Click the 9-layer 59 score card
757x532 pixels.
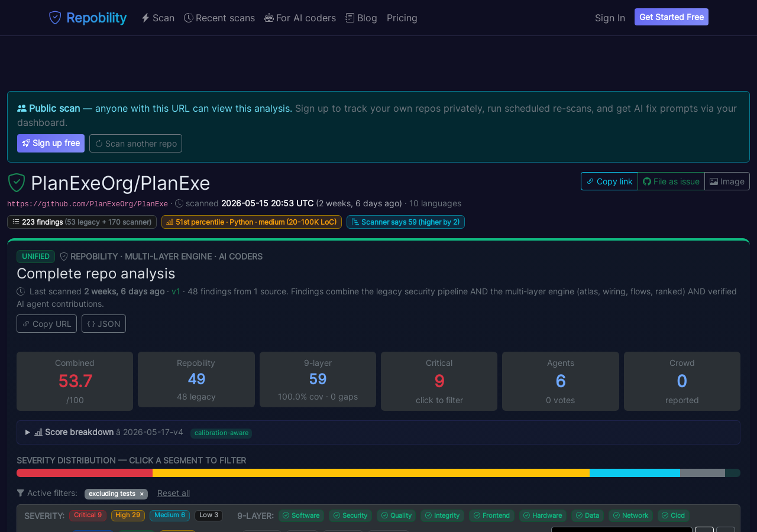click(318, 379)
